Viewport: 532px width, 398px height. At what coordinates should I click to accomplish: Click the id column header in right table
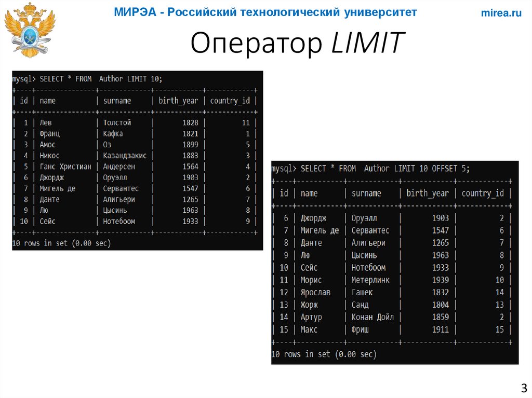point(284,193)
